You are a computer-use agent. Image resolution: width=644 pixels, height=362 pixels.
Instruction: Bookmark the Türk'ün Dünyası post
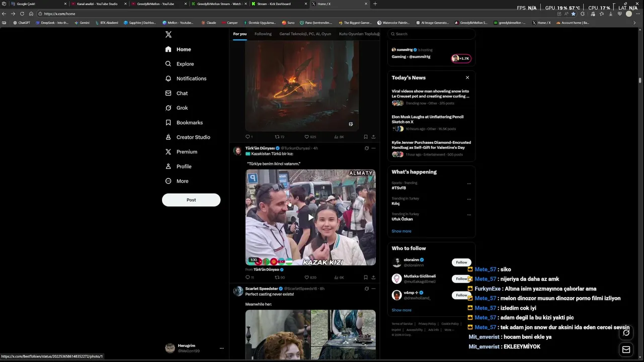click(x=366, y=277)
